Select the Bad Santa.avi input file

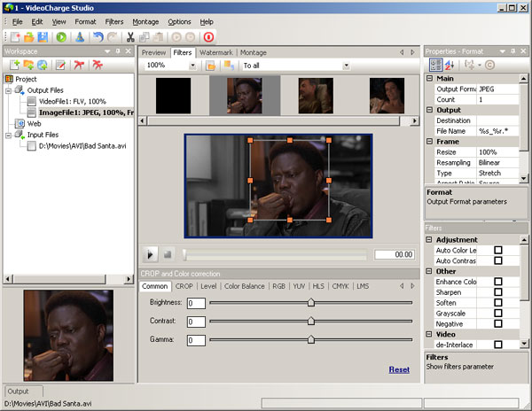[x=82, y=146]
